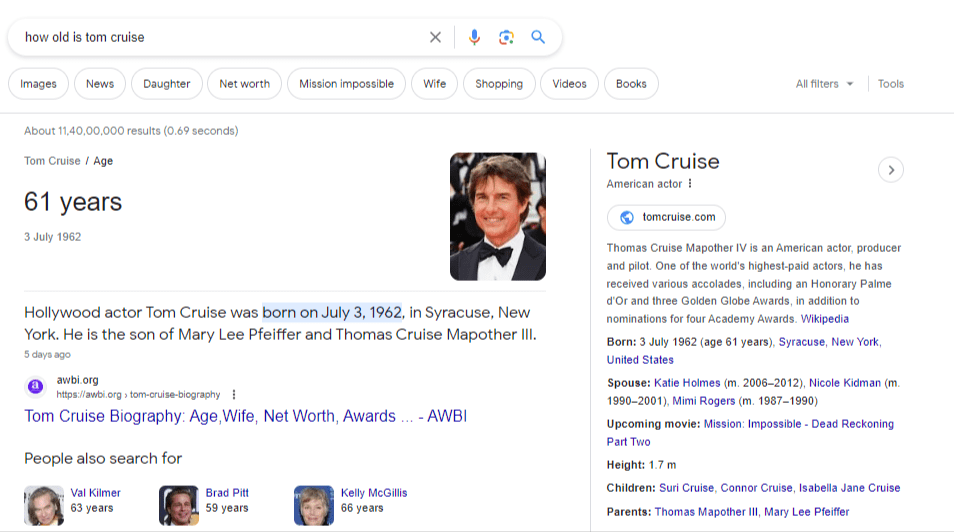Click Kelly McGillis's thumbnail photo

tap(314, 505)
